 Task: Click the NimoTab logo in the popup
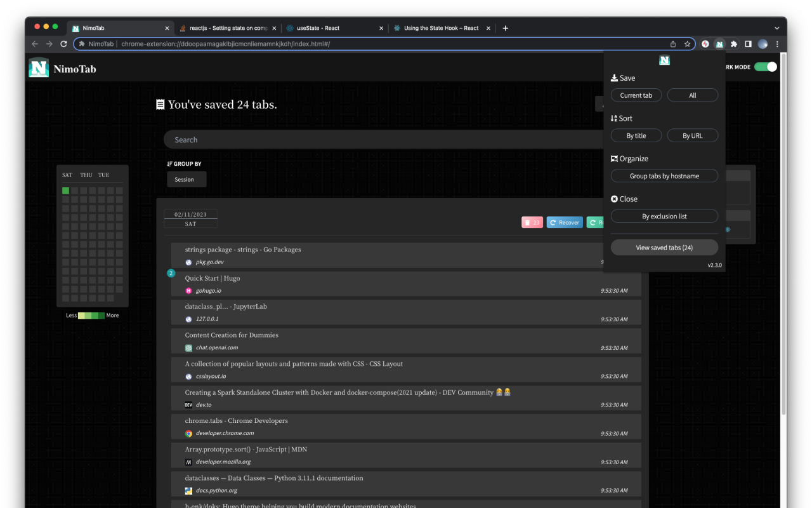click(664, 60)
